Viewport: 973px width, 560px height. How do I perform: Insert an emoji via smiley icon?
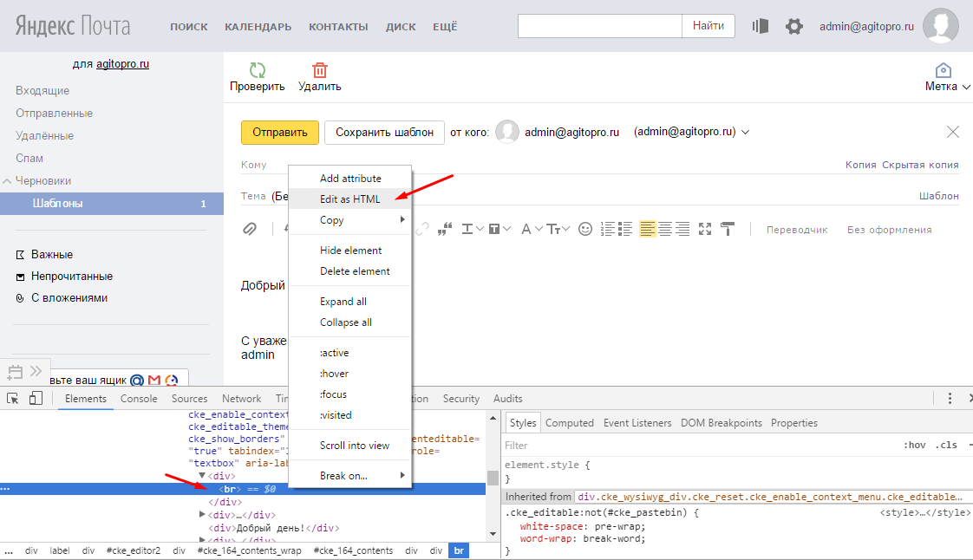tap(585, 229)
